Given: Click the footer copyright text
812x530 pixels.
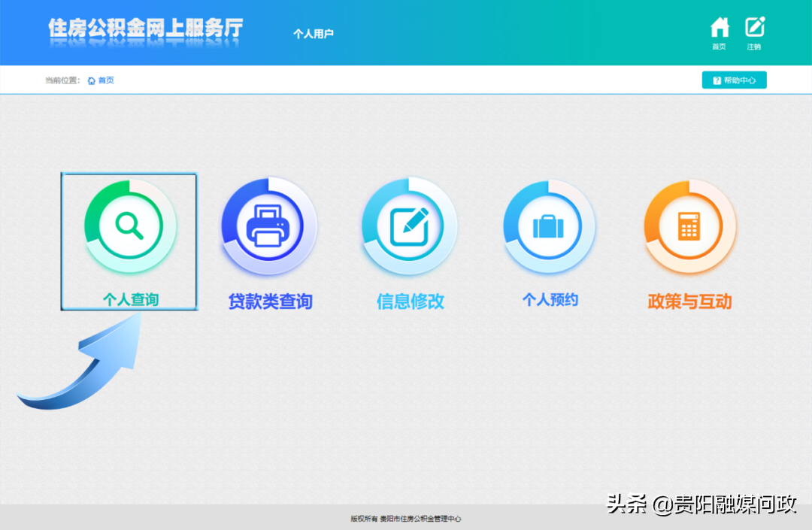Looking at the screenshot, I should tap(406, 518).
